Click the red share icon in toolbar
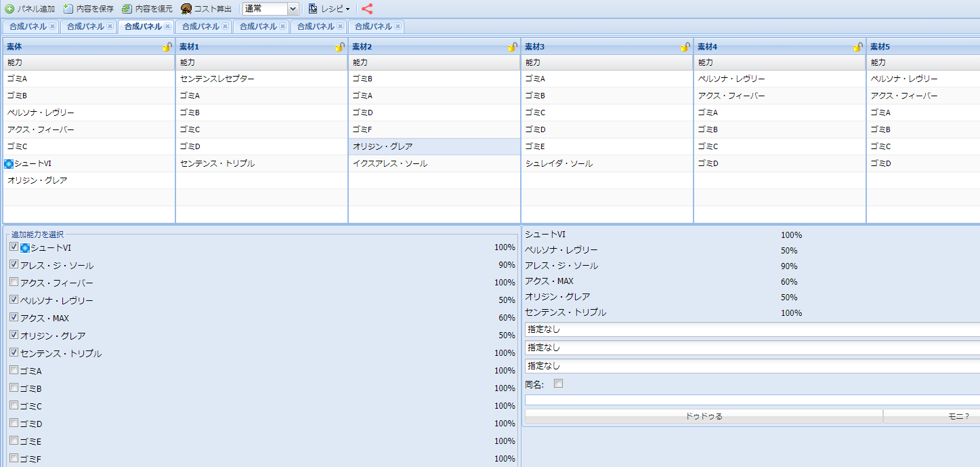Viewport: 980px width, 467px height. 367,9
